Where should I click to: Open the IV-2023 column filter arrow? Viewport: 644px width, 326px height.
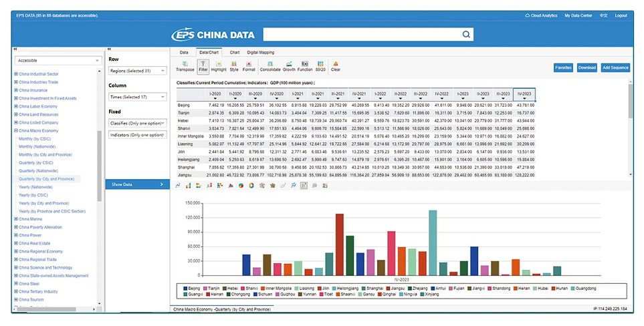point(524,98)
